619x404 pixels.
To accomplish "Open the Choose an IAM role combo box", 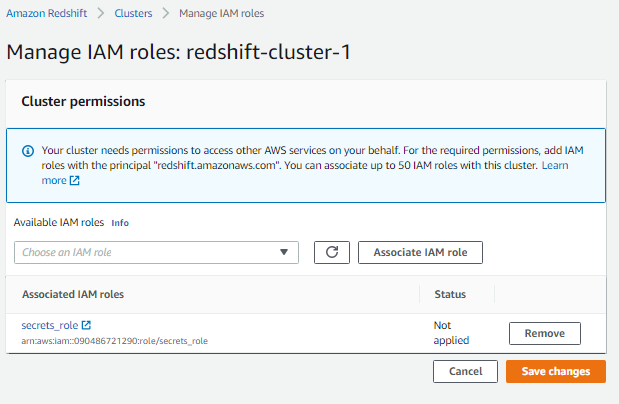I will point(156,252).
